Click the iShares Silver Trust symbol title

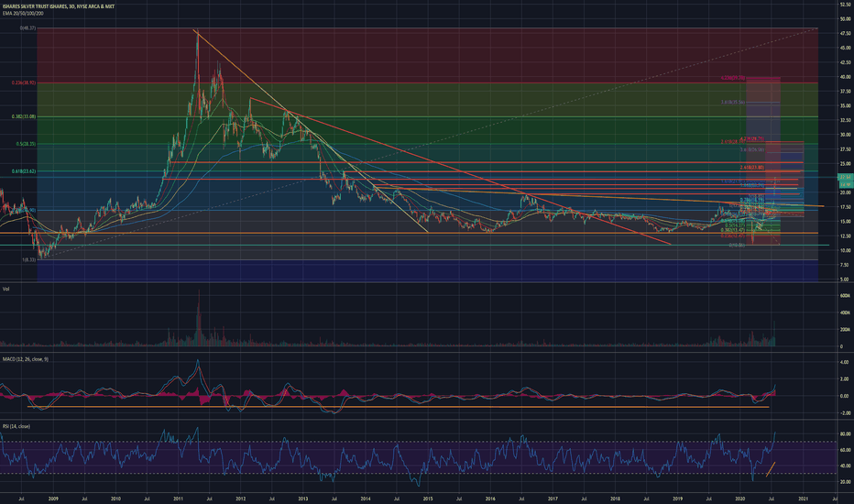coord(59,7)
